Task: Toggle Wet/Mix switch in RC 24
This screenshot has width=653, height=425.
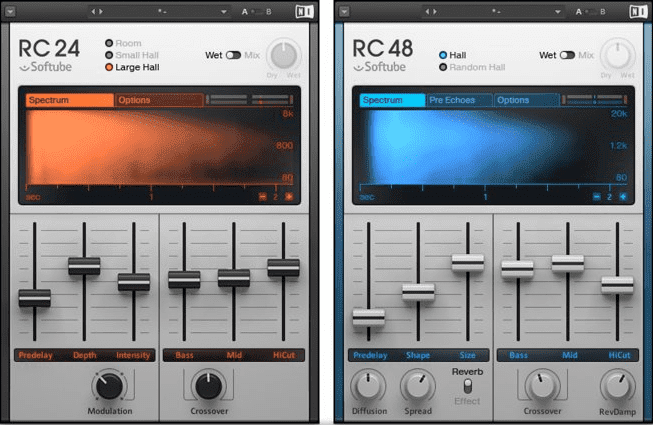Action: click(233, 55)
